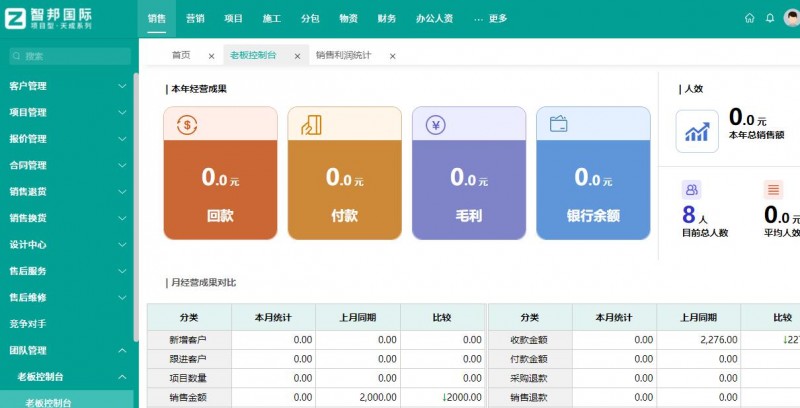The width and height of the screenshot is (800, 408).
Task: Click the 销售金额 table row label
Action: [x=188, y=397]
